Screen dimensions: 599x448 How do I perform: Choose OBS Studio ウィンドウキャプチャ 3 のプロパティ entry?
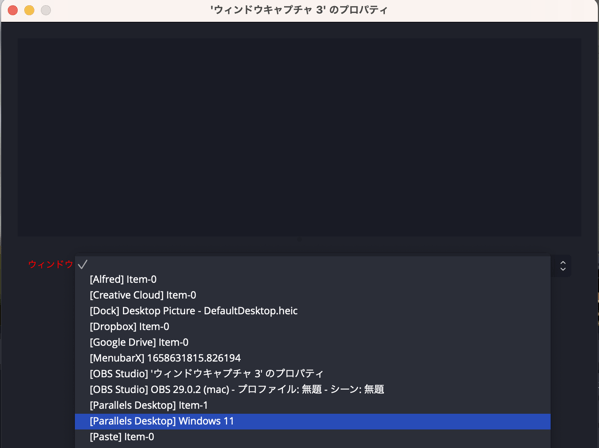pyautogui.click(x=312, y=374)
